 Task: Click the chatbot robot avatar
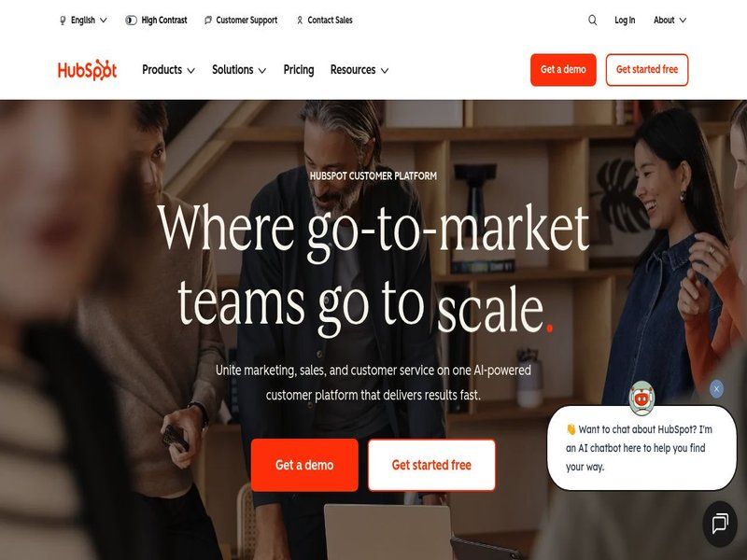coord(641,399)
